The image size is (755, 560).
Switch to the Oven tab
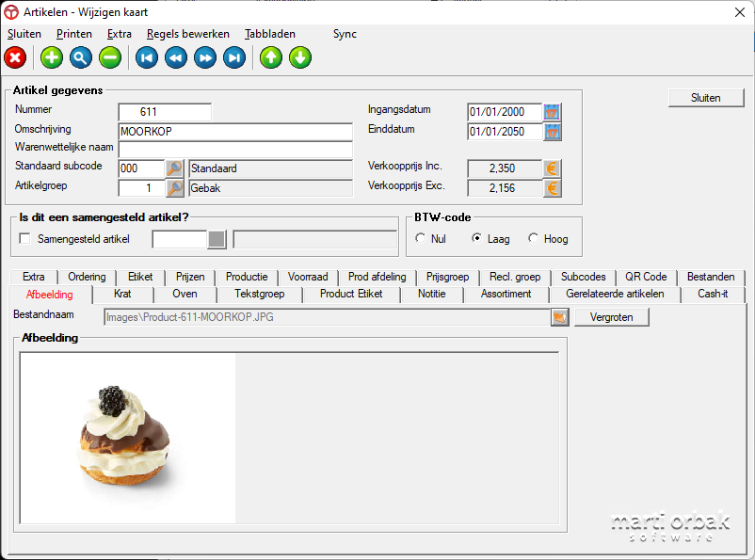(185, 294)
